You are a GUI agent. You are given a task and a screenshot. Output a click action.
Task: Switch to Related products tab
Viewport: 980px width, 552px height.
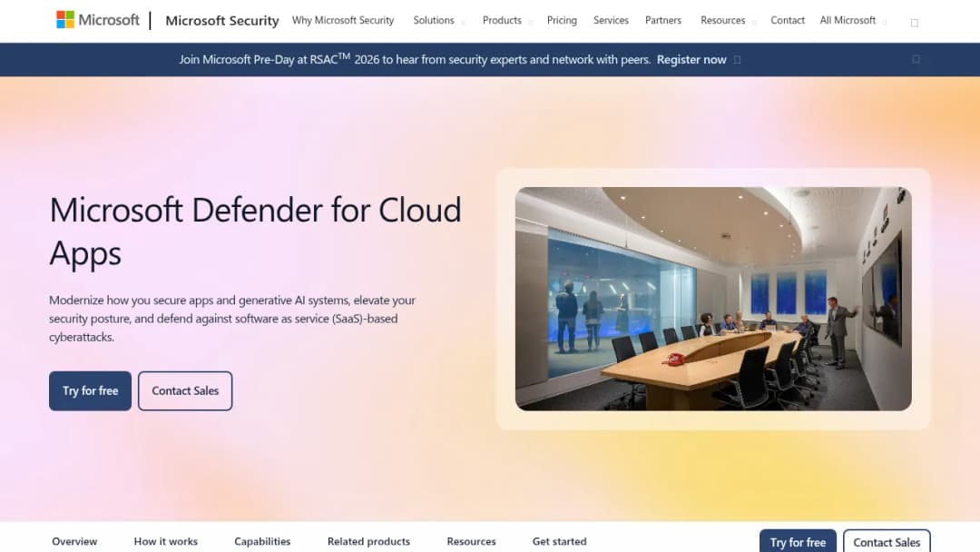pyautogui.click(x=368, y=541)
